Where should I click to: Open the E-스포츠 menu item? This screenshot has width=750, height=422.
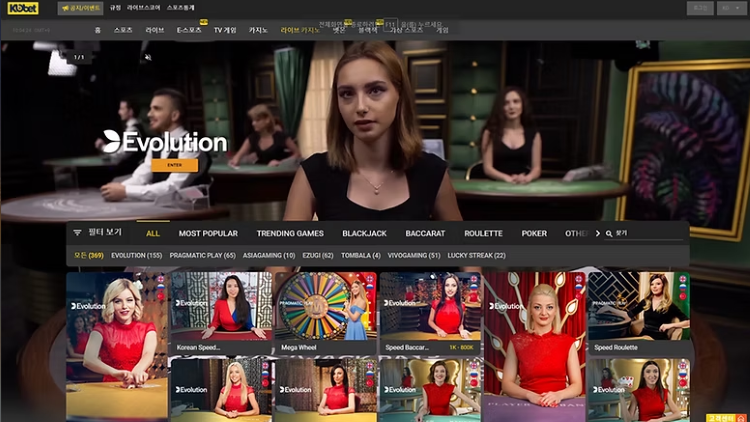coord(188,30)
